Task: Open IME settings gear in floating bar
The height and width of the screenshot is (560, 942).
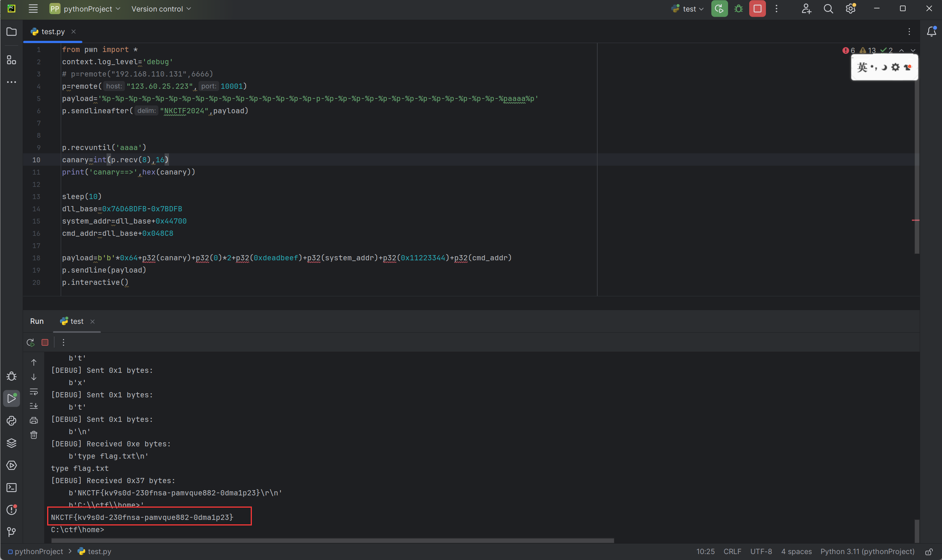Action: click(x=895, y=67)
